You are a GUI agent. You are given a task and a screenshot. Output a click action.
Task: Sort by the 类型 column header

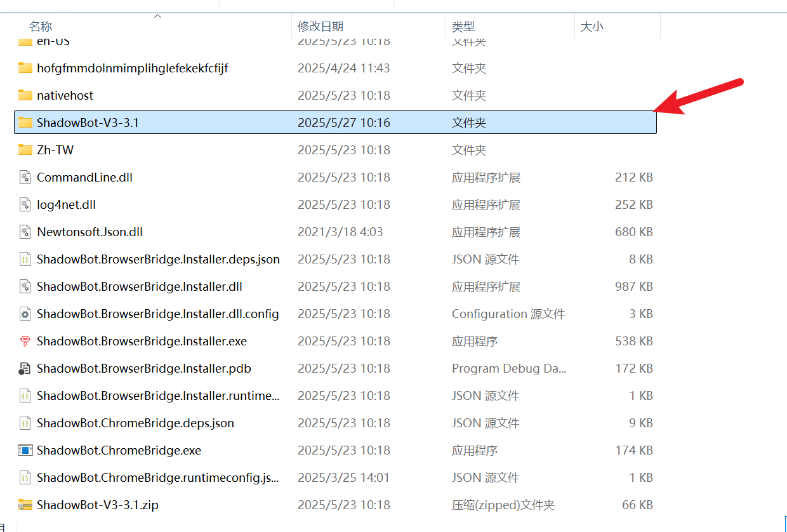463,27
